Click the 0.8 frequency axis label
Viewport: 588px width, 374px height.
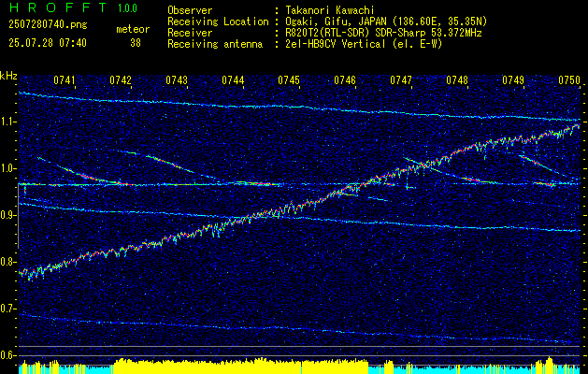(x=8, y=262)
